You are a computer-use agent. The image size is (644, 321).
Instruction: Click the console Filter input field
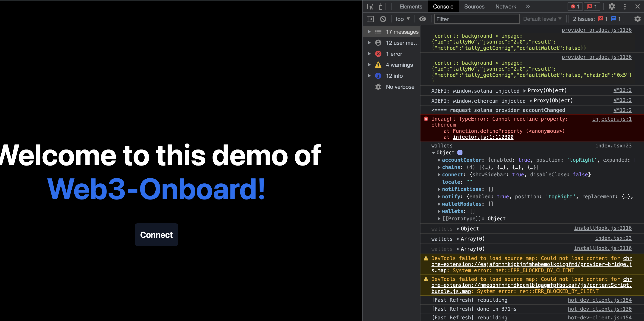coord(476,19)
